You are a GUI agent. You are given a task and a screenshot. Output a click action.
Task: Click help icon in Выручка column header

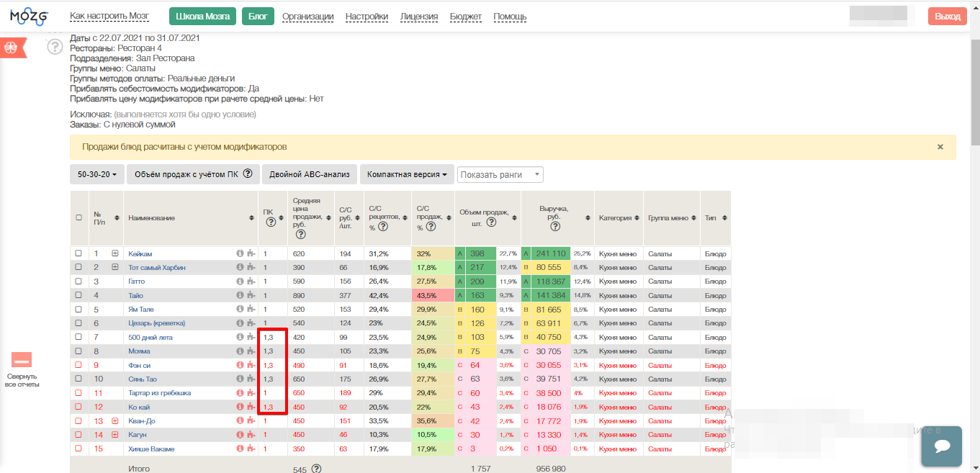click(x=555, y=226)
